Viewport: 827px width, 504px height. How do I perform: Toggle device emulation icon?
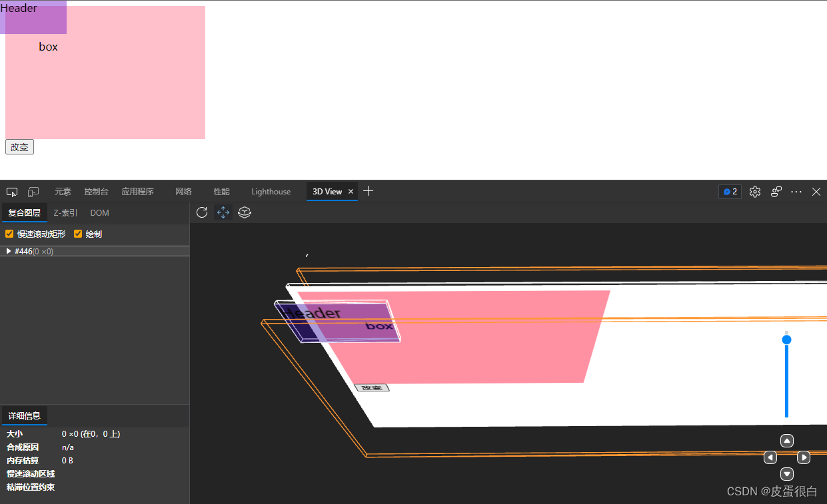coord(33,192)
